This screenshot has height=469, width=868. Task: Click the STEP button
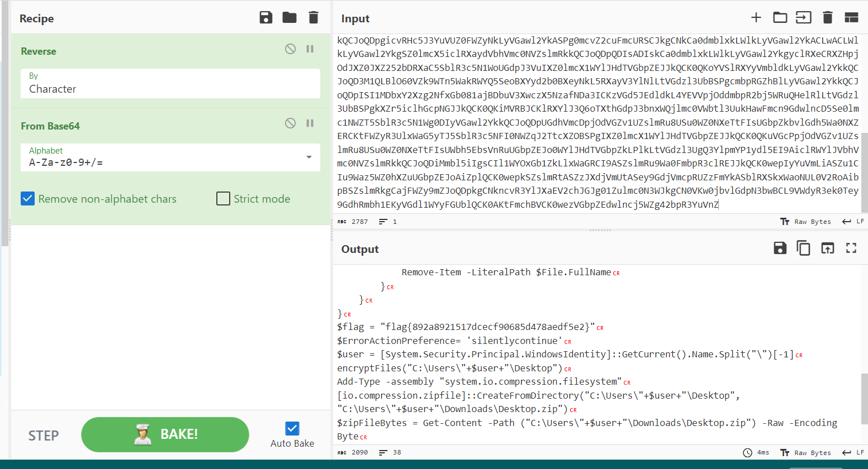point(44,435)
